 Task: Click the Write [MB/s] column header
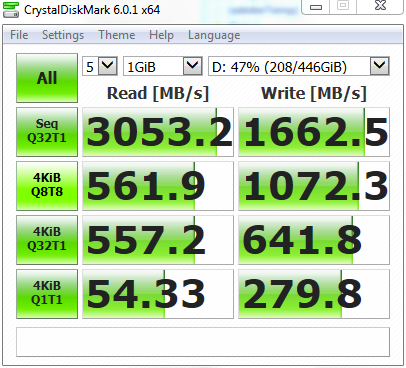[x=314, y=93]
